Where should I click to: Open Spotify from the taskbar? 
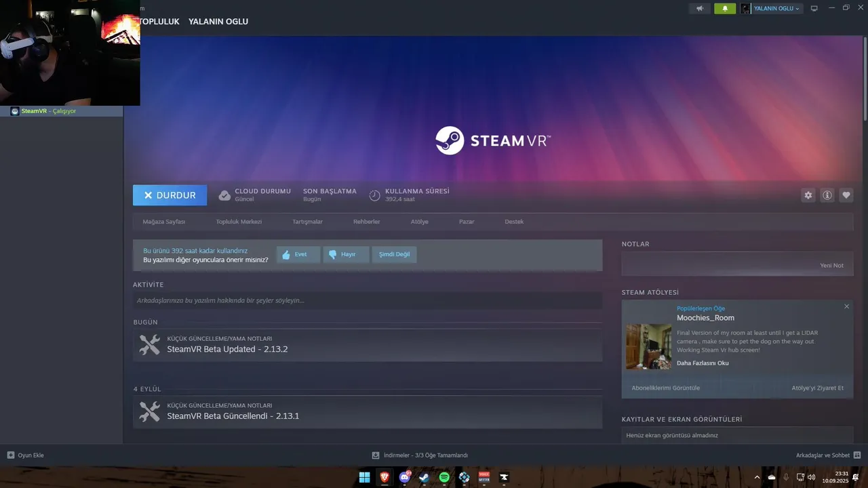coord(444,477)
